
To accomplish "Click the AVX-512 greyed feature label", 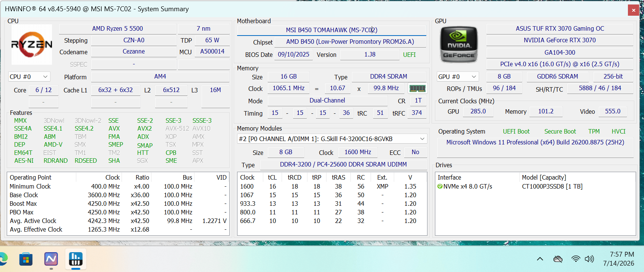I will click(x=177, y=128).
